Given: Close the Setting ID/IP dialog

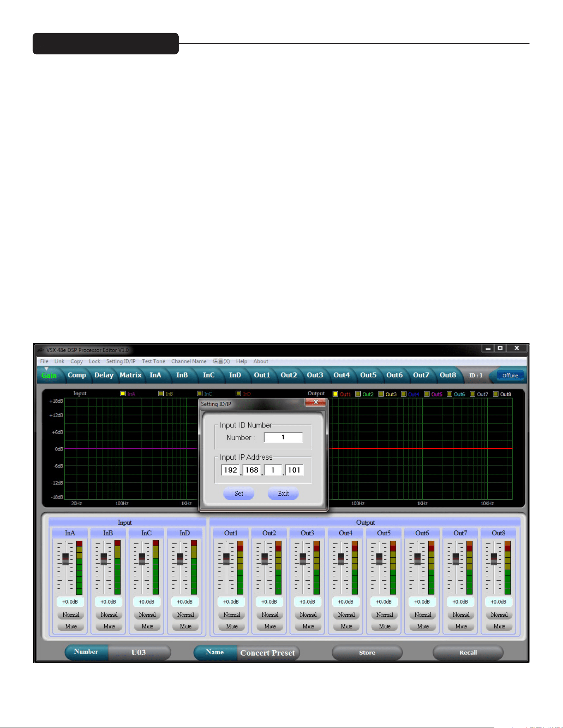Looking at the screenshot, I should click(x=316, y=402).
